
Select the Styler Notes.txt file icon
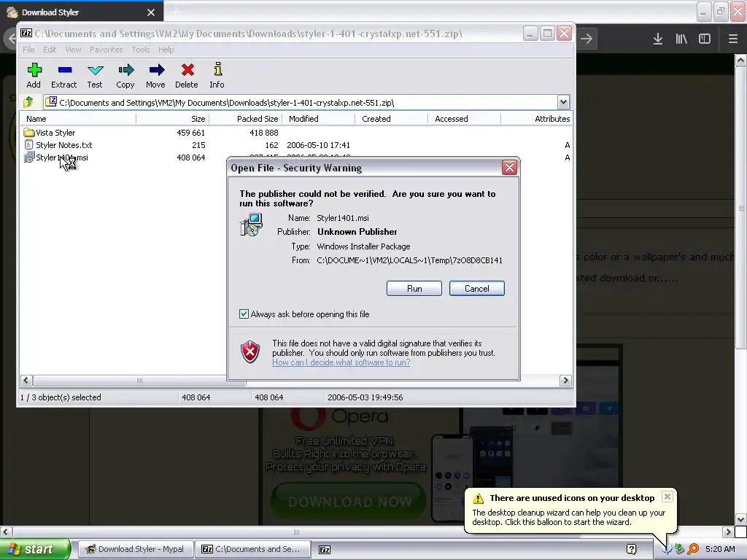click(28, 145)
